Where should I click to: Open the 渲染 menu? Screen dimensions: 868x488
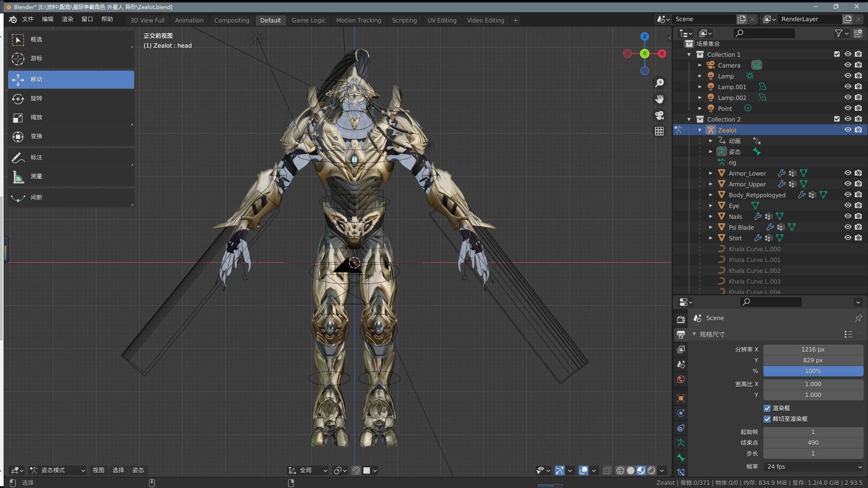tap(67, 19)
